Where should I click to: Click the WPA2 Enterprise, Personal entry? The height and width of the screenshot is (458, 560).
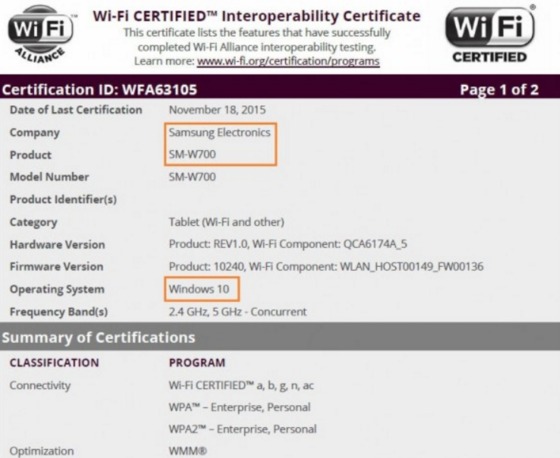(242, 429)
